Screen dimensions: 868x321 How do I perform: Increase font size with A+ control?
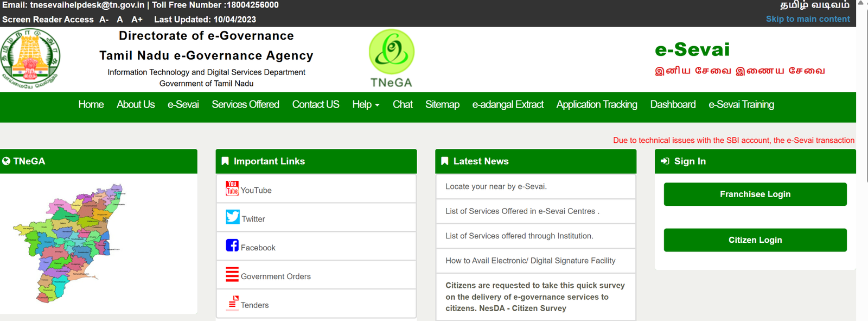137,20
